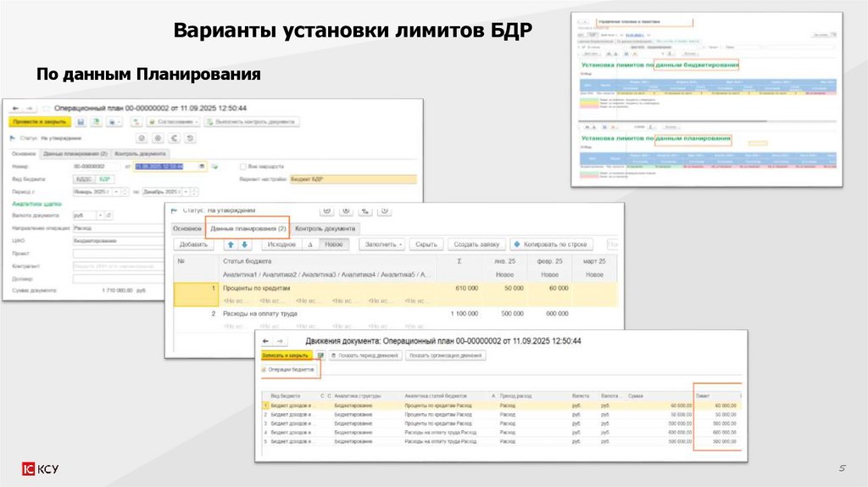Viewport: 868px width, 487px height.
Task: Click the Основное tab in the planning data window
Action: [187, 228]
